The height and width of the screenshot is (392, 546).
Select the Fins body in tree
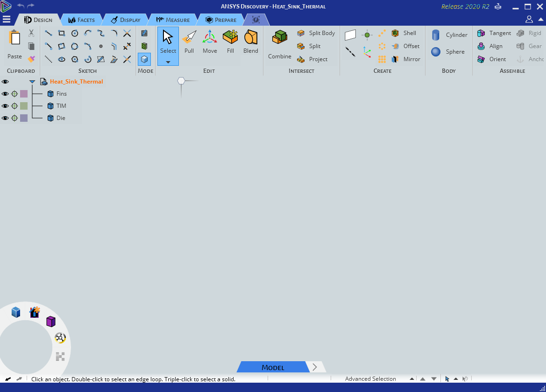tap(57, 94)
